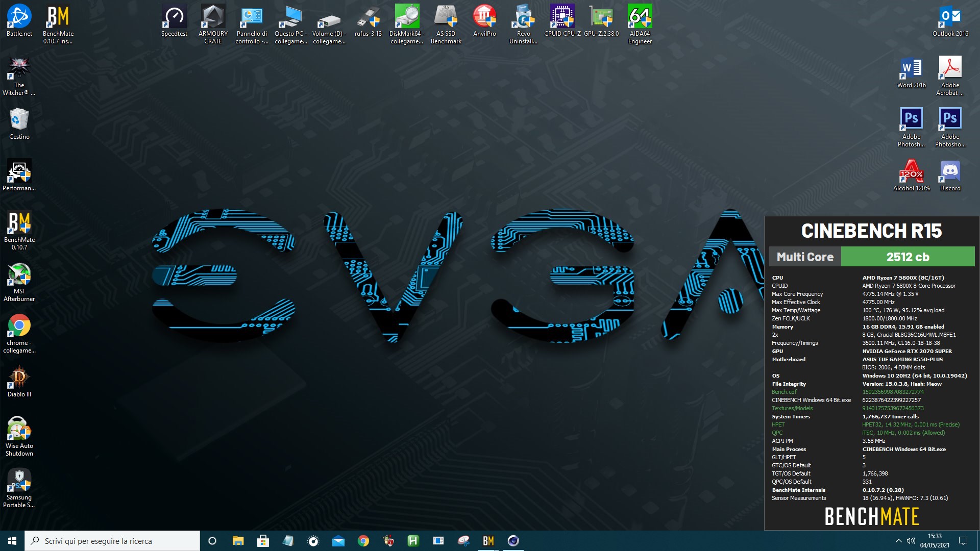Launch rufus-3.13 from the desktop
980x551 pixels.
(369, 20)
